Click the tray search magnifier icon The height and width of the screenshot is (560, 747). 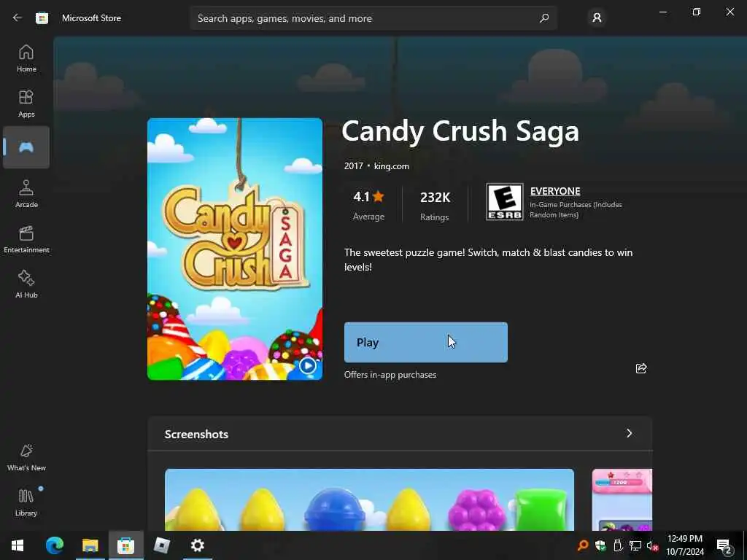583,545
